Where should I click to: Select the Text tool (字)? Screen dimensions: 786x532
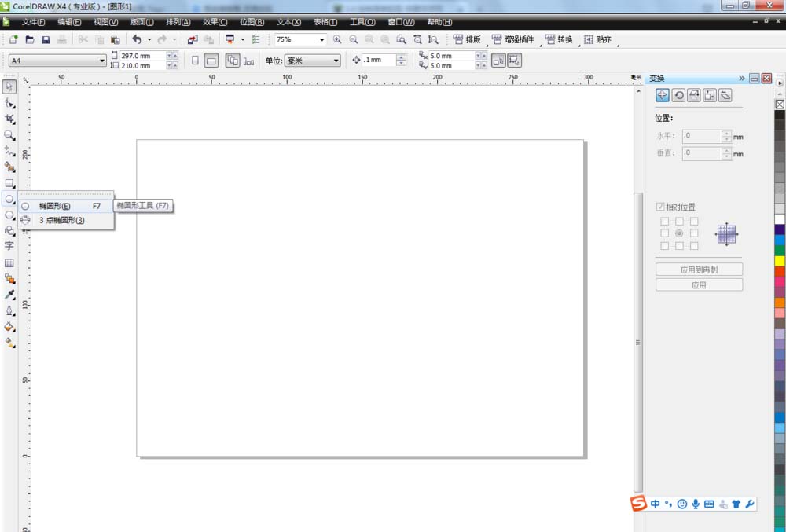click(9, 246)
